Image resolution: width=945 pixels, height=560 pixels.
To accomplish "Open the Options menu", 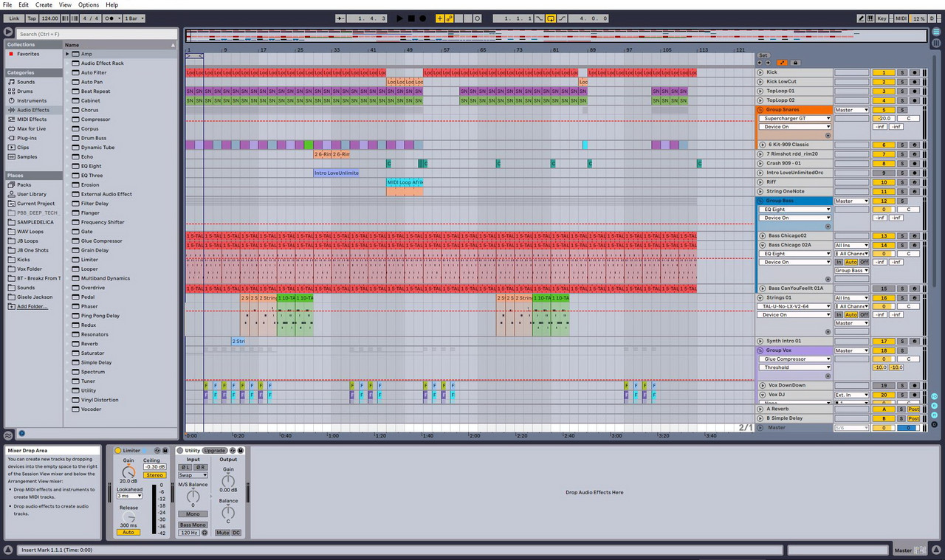I will (x=89, y=4).
